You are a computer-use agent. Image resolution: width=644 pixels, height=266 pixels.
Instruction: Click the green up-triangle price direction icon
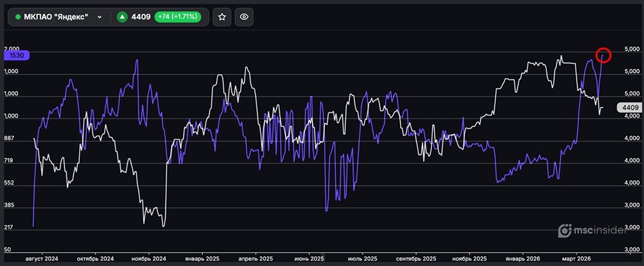pos(122,17)
